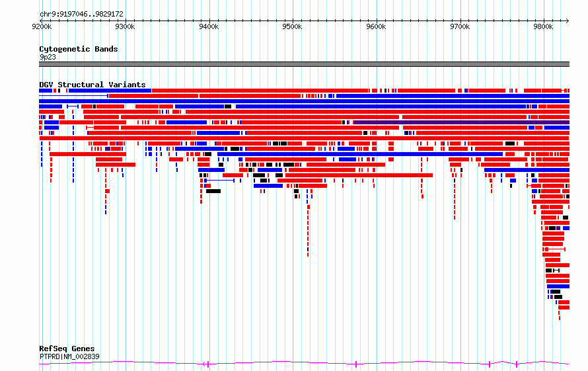Click the 9700k ruler tick label
Viewport: 588px width, 371px height.
460,26
